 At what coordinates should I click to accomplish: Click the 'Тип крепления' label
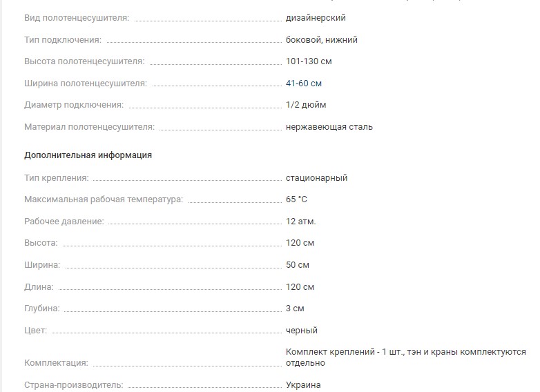(57, 178)
